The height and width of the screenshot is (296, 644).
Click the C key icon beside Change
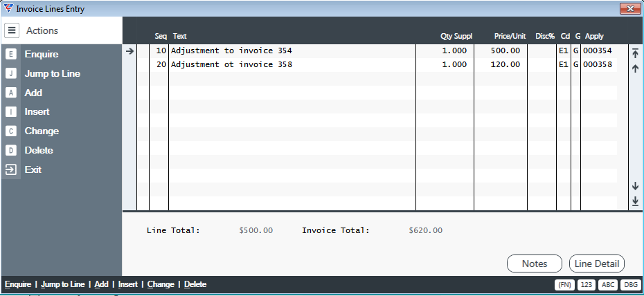[x=11, y=131]
